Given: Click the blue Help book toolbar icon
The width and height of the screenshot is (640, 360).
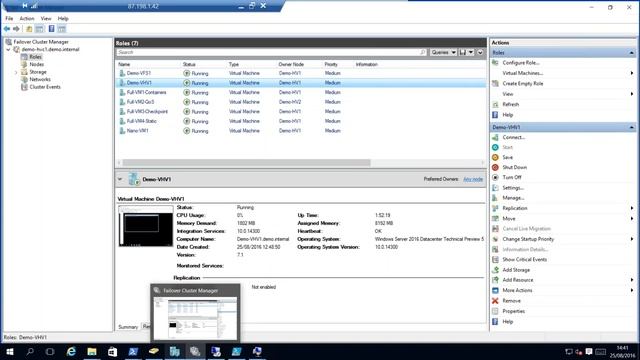Looking at the screenshot, I should [51, 29].
